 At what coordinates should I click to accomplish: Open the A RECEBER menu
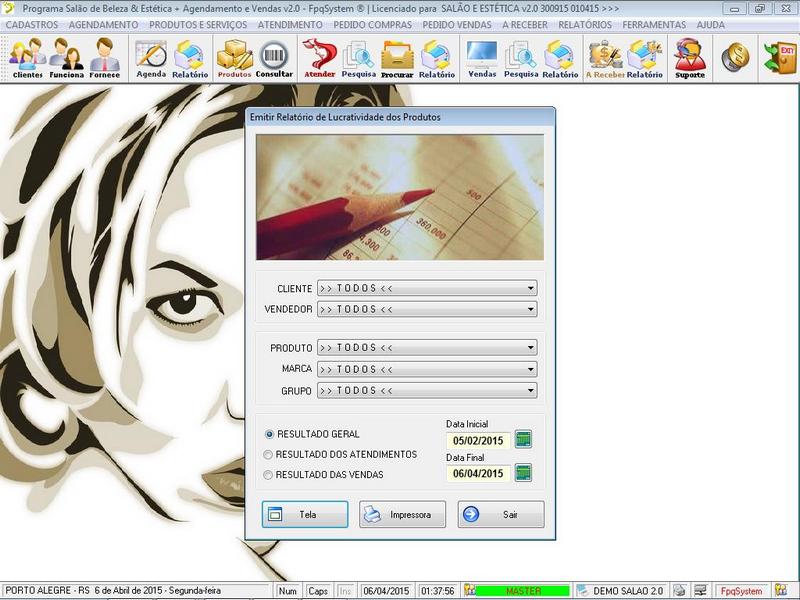[524, 25]
